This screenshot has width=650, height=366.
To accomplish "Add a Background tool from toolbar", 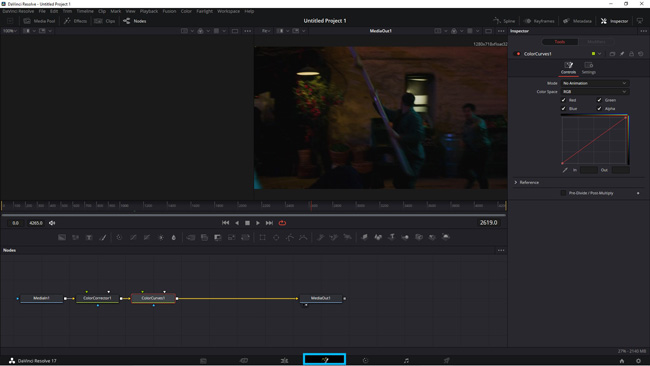I will point(62,238).
